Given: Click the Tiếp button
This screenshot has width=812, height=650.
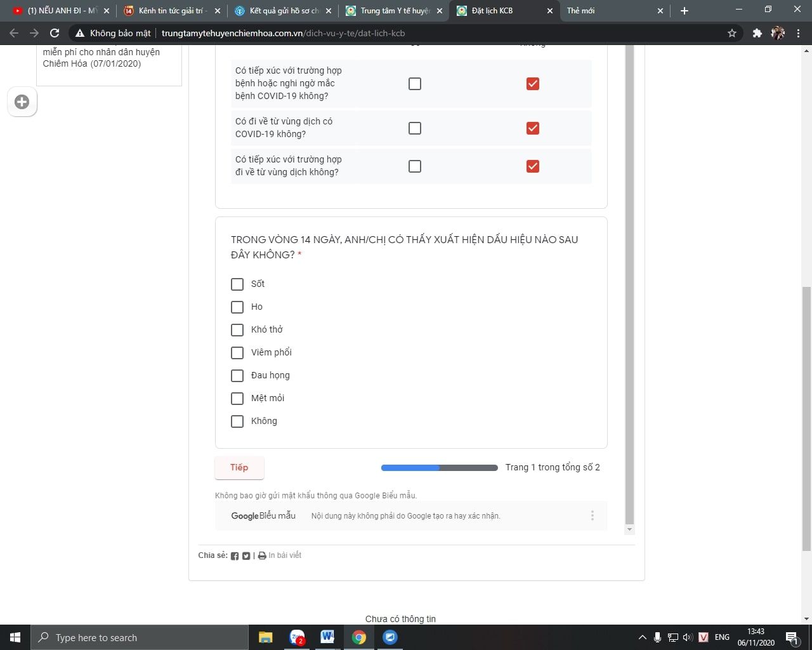Looking at the screenshot, I should pyautogui.click(x=239, y=468).
